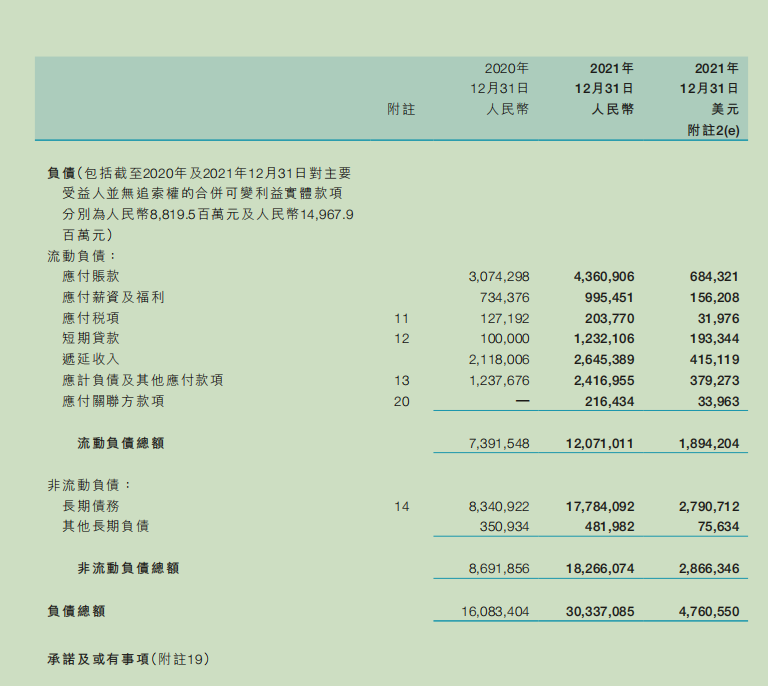
Task: Select value 2,790,712
Action: coord(709,507)
